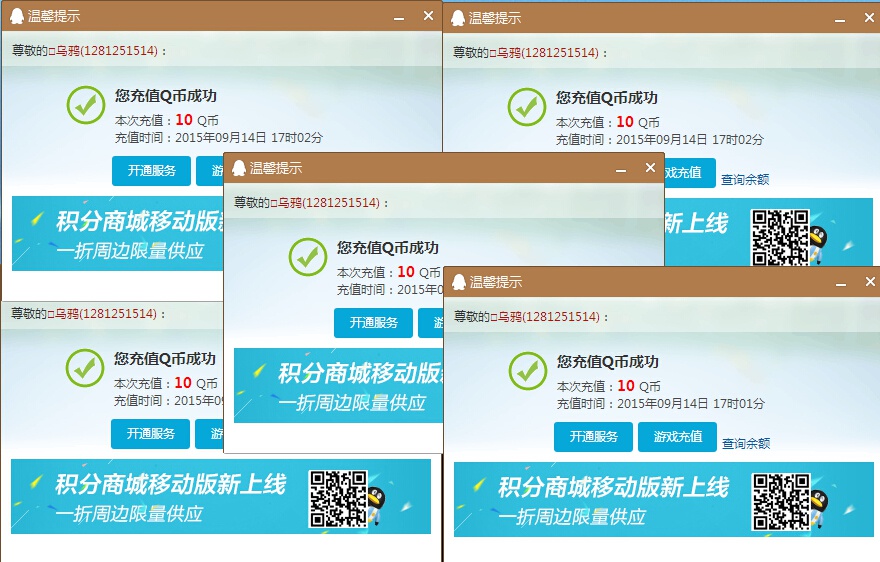Close the 17时01分 温馨提示 window
This screenshot has height=562, width=880.
tap(870, 281)
